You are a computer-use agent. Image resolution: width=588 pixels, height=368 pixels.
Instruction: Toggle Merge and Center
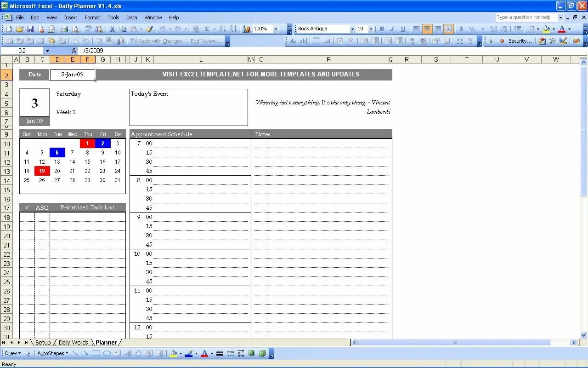[x=448, y=29]
